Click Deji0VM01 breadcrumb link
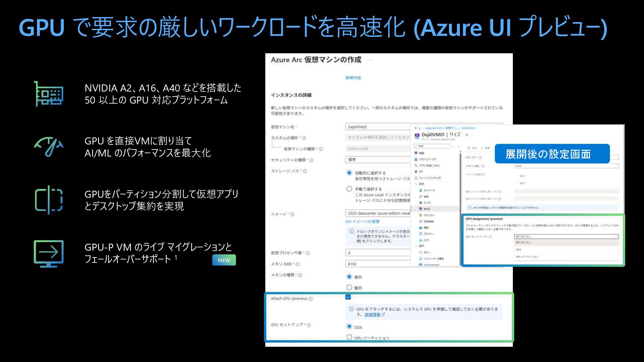This screenshot has width=644, height=362. point(469,128)
